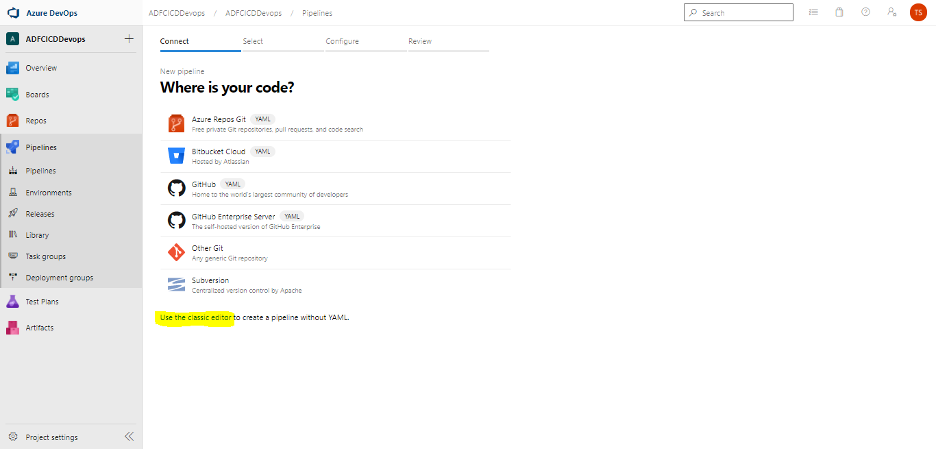936x450 pixels.
Task: Open the Artifacts package icon
Action: click(13, 328)
